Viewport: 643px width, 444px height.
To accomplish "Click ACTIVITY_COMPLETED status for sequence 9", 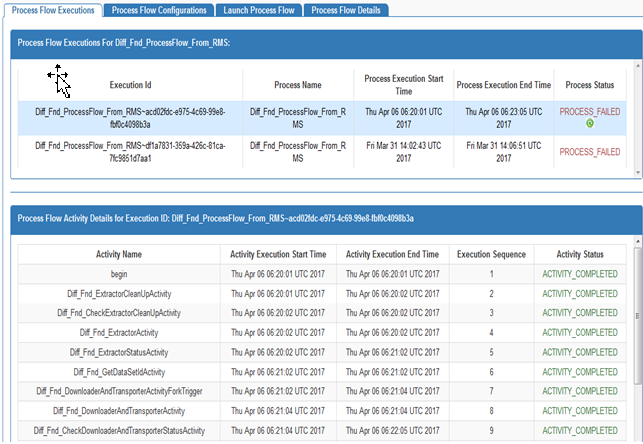I will tap(580, 430).
